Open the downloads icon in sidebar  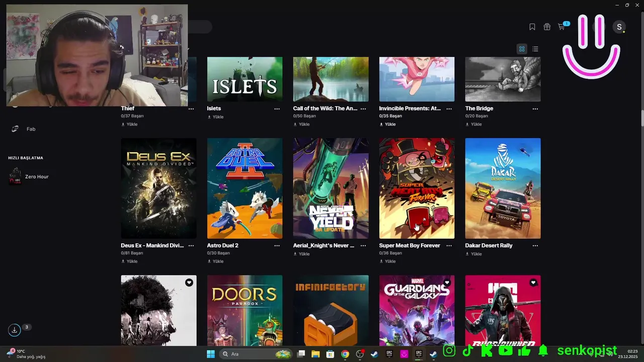(15, 330)
